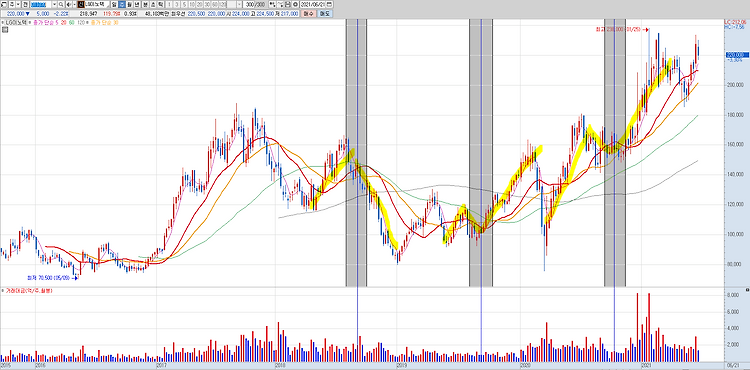750x370 pixels.
Task: Click the 2017 year label on time axis
Action: (x=161, y=365)
